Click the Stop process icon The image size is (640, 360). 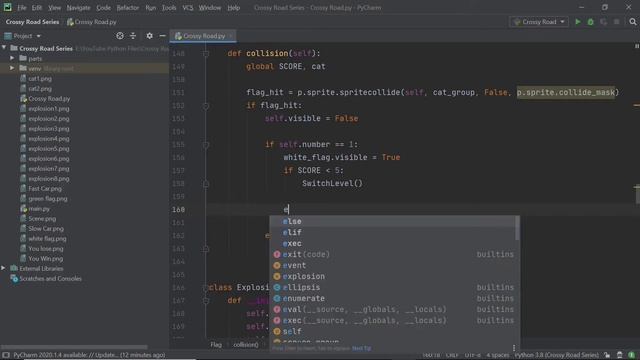pos(616,22)
